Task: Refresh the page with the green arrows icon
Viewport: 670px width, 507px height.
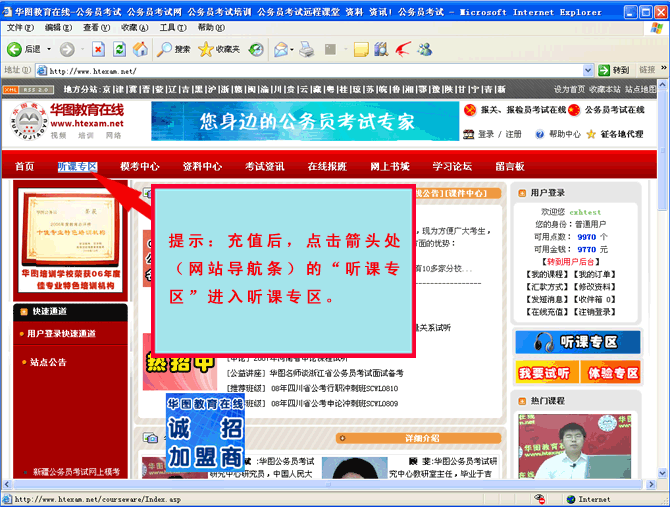Action: (119, 49)
